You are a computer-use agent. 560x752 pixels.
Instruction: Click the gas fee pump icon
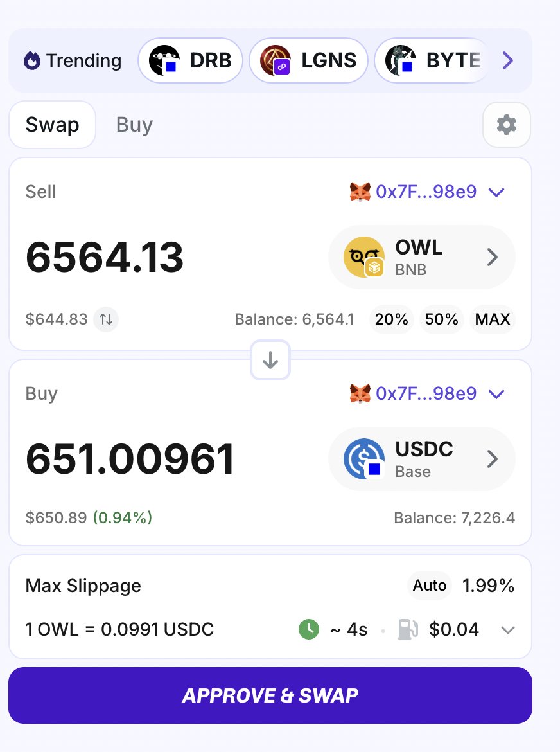(x=408, y=629)
